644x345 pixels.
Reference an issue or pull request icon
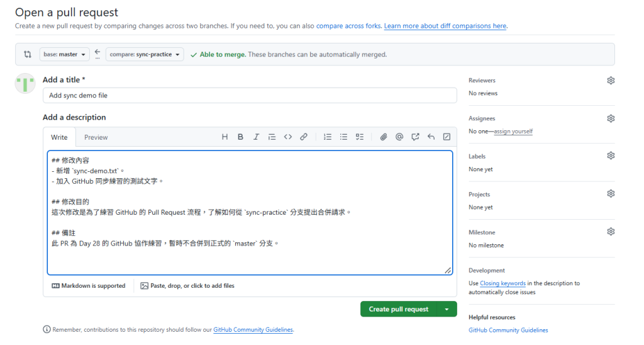click(x=415, y=137)
